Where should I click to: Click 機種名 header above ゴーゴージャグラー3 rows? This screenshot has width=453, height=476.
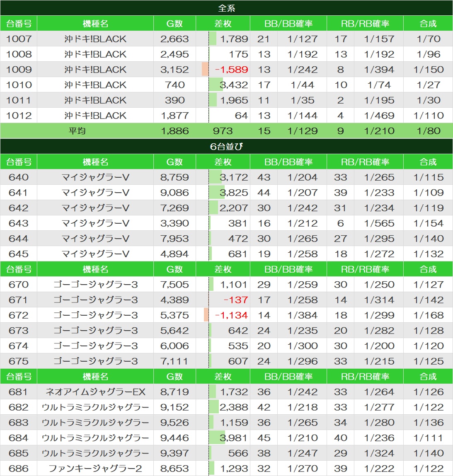click(x=95, y=269)
